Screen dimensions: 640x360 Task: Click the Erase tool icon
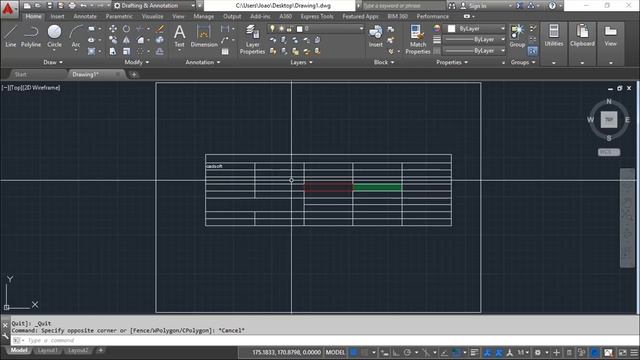(x=160, y=29)
